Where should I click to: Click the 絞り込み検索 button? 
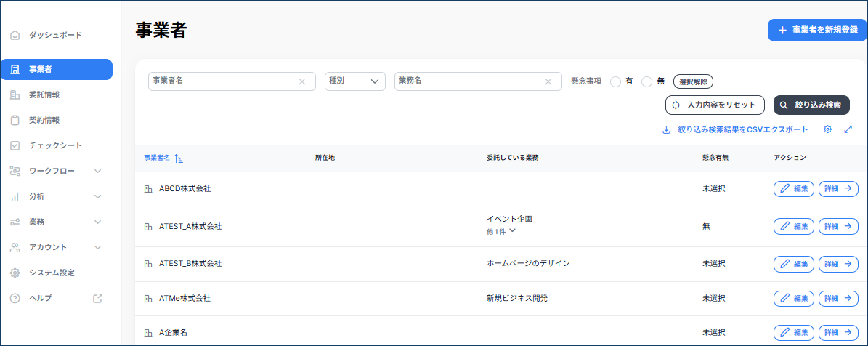point(811,105)
